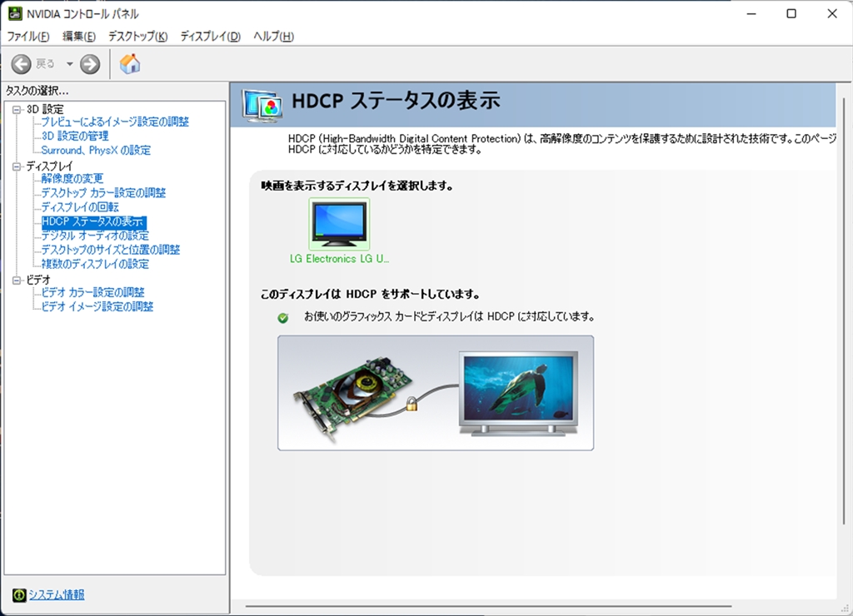Open デスクトップ カラー設定の調整
This screenshot has height=616, width=853.
tap(104, 192)
